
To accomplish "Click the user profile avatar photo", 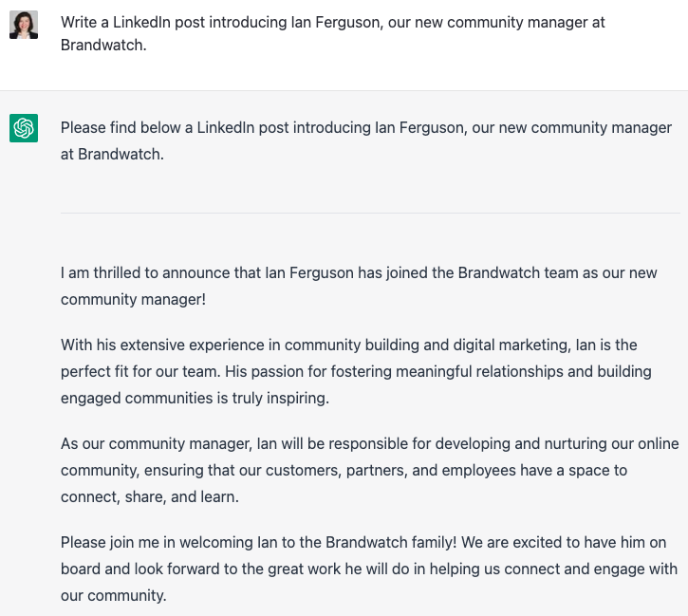I will (x=24, y=25).
